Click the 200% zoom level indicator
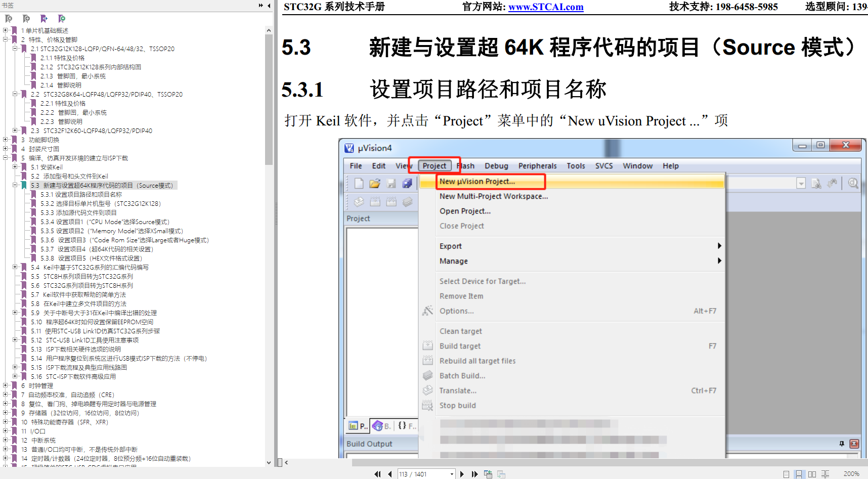The image size is (868, 479). point(851,474)
